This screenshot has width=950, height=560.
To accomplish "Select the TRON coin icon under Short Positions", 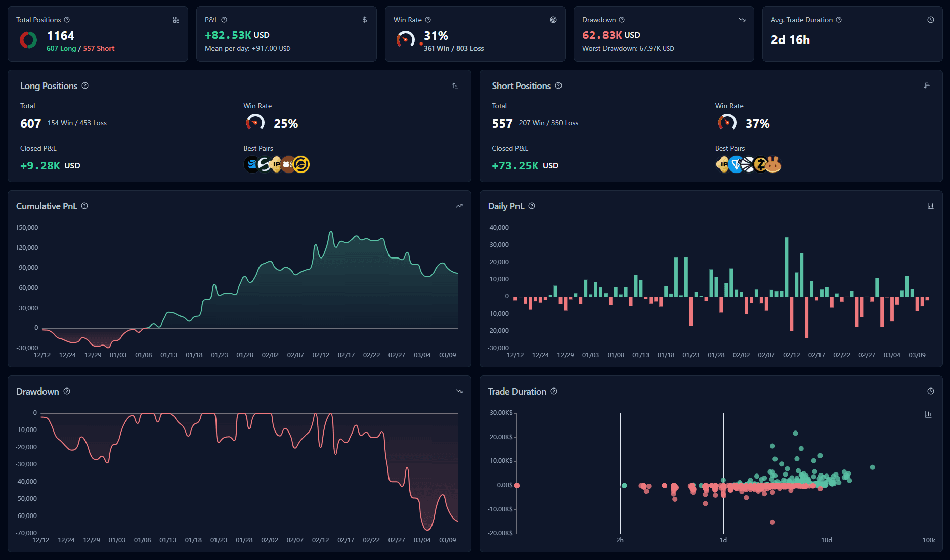I will [736, 164].
